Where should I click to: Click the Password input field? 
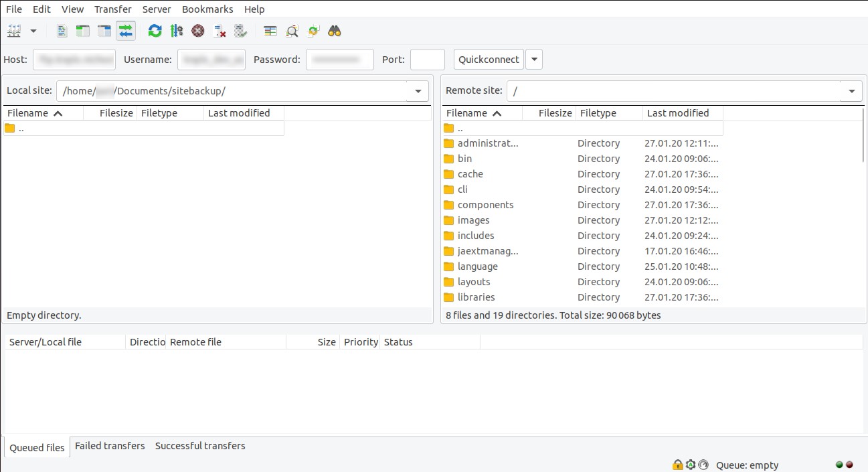[340, 60]
